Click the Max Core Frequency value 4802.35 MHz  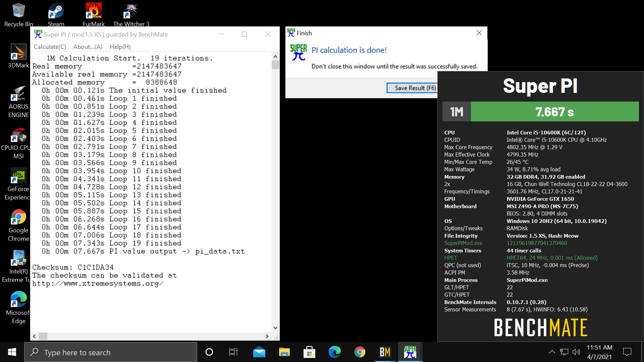[534, 147]
